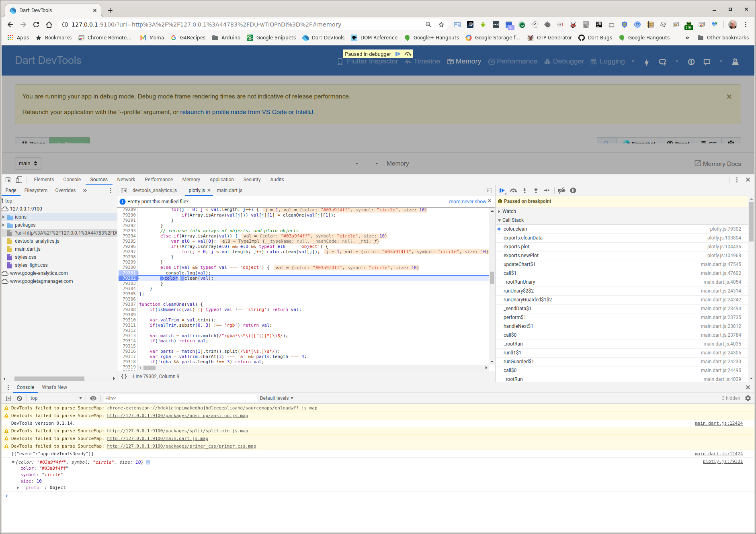The height and width of the screenshot is (534, 756).
Task: Select the inspect element picker icon
Action: coord(8,180)
